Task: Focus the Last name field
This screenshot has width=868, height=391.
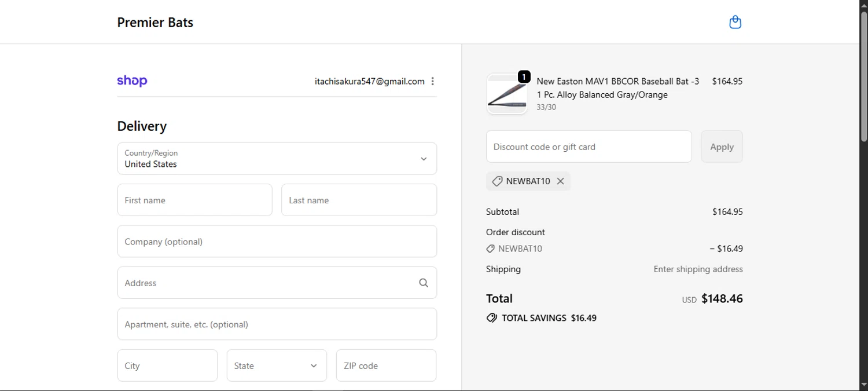Action: 359,200
